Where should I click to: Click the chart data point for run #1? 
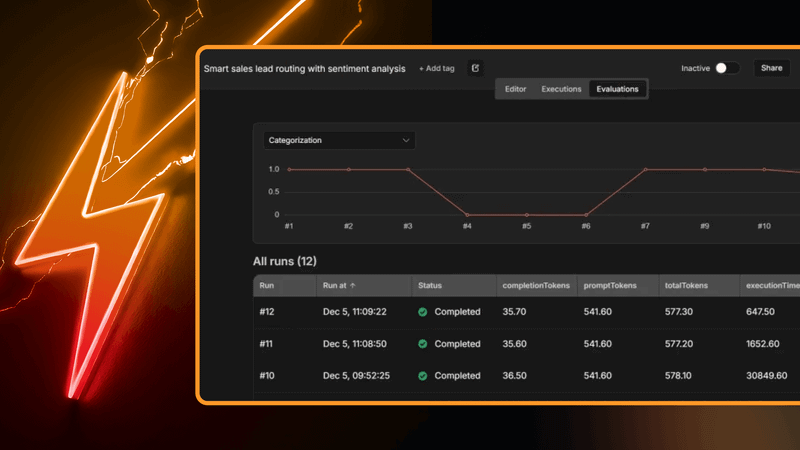(289, 169)
